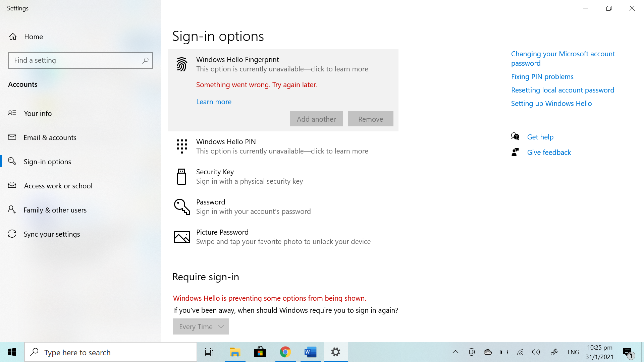The height and width of the screenshot is (362, 644).
Task: Click the Picture Password image icon
Action: [182, 237]
